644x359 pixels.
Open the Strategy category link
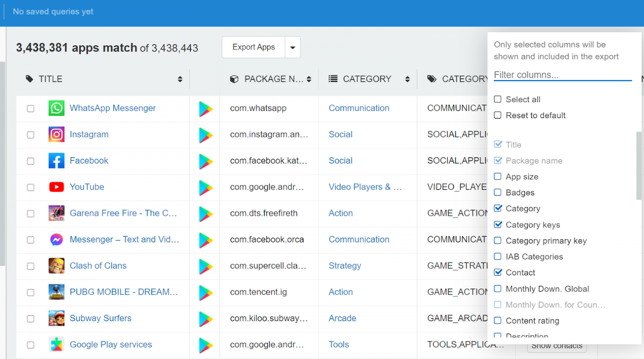(x=345, y=266)
